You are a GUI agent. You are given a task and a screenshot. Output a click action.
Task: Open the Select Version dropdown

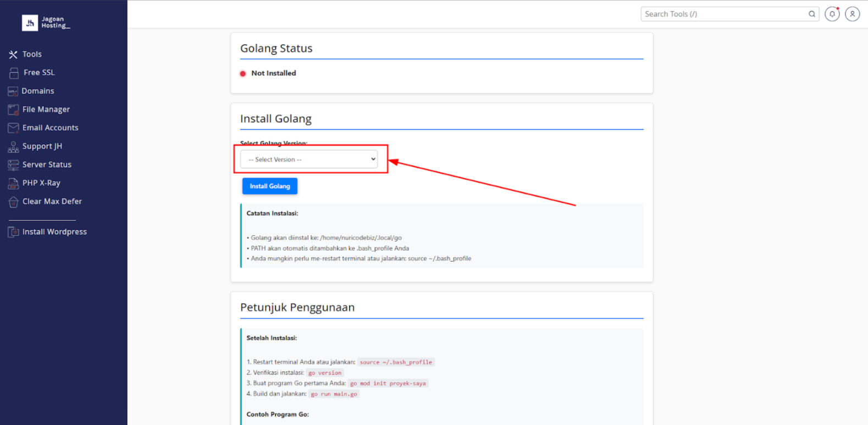[x=309, y=159]
